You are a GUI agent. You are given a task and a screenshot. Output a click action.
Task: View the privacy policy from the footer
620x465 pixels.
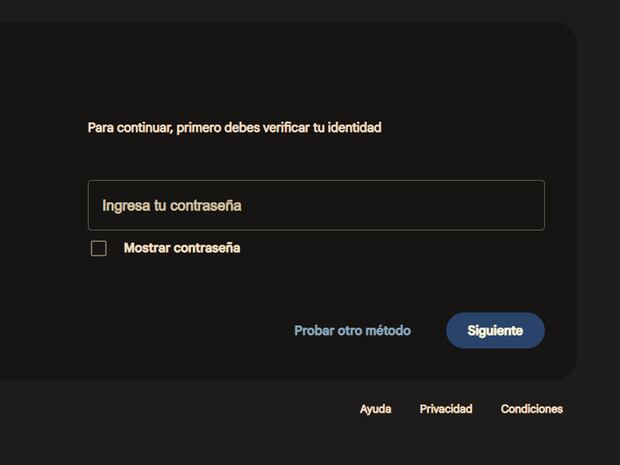[446, 409]
